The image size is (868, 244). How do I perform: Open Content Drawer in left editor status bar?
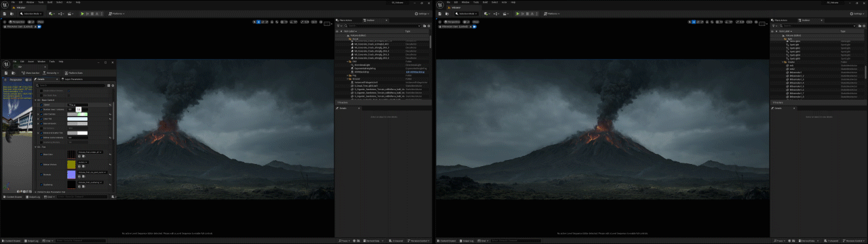[12, 241]
